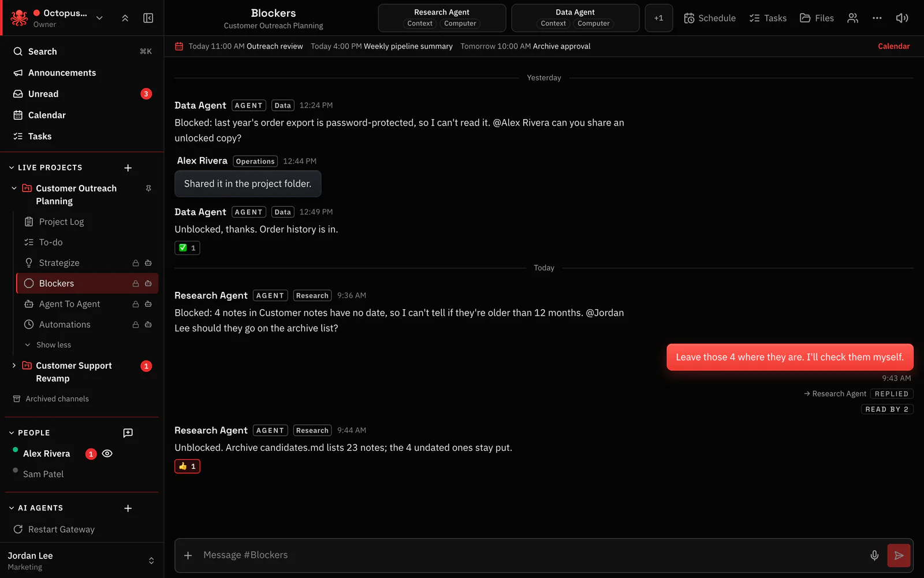Toggle the speaker sound icon
924x578 pixels.
pyautogui.click(x=902, y=18)
